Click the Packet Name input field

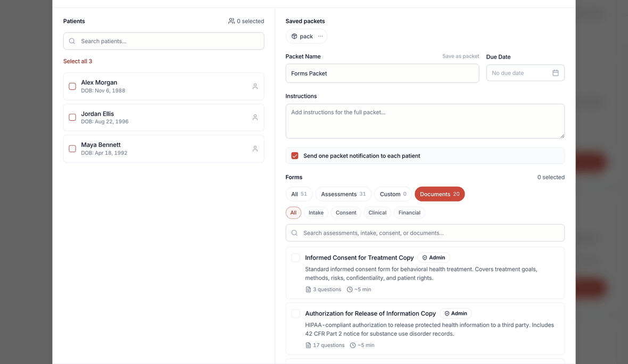pos(382,73)
